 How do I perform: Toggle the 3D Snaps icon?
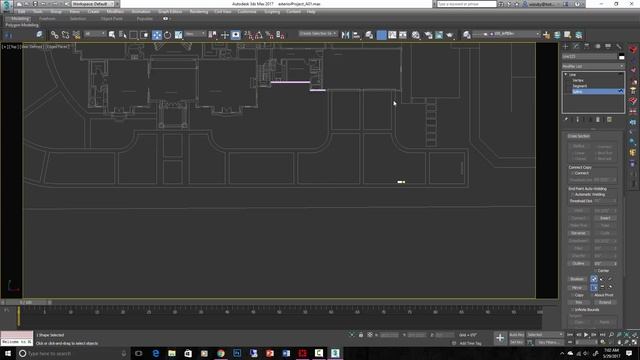248,35
